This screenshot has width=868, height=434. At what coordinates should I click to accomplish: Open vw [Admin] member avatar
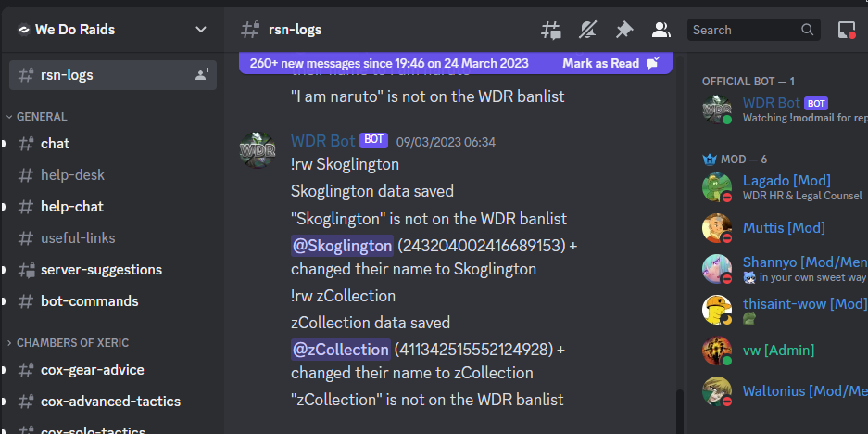click(x=717, y=351)
